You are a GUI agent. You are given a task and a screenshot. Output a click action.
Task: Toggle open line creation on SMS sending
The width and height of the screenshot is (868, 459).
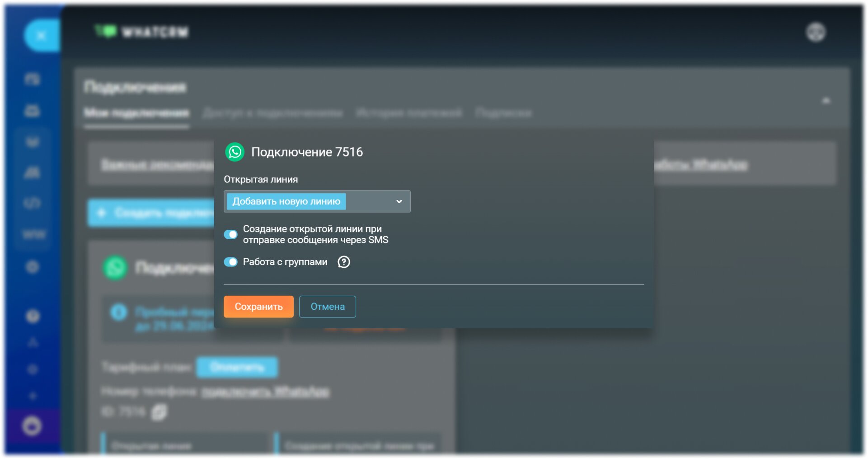[x=231, y=234]
